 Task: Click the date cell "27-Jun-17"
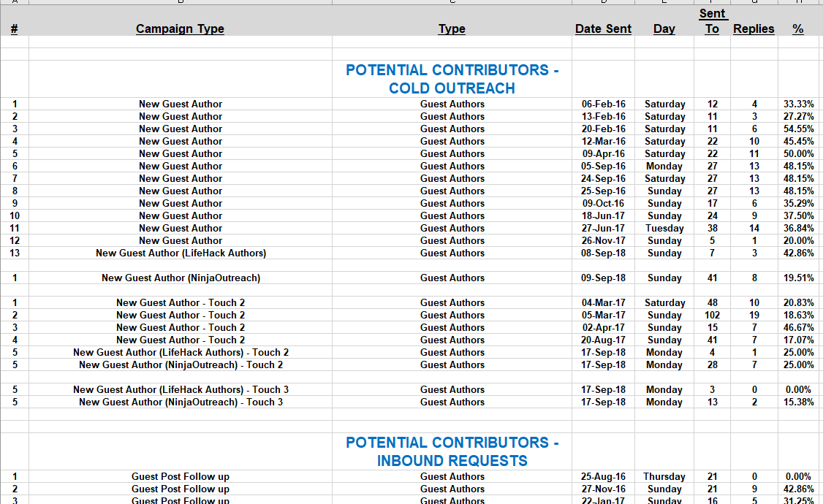[603, 228]
